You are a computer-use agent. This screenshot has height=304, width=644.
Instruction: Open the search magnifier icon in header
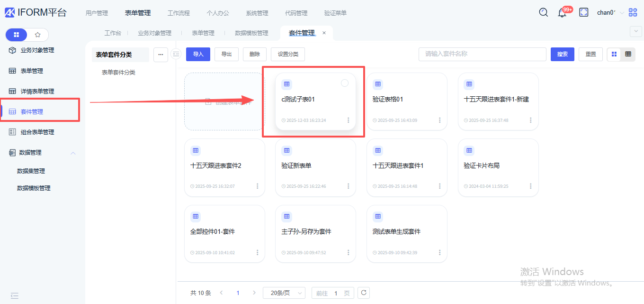click(544, 13)
